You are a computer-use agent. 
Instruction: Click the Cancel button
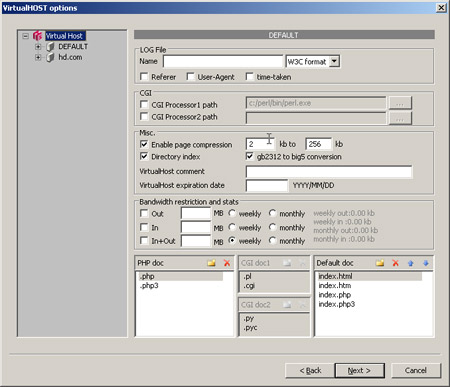pyautogui.click(x=416, y=370)
